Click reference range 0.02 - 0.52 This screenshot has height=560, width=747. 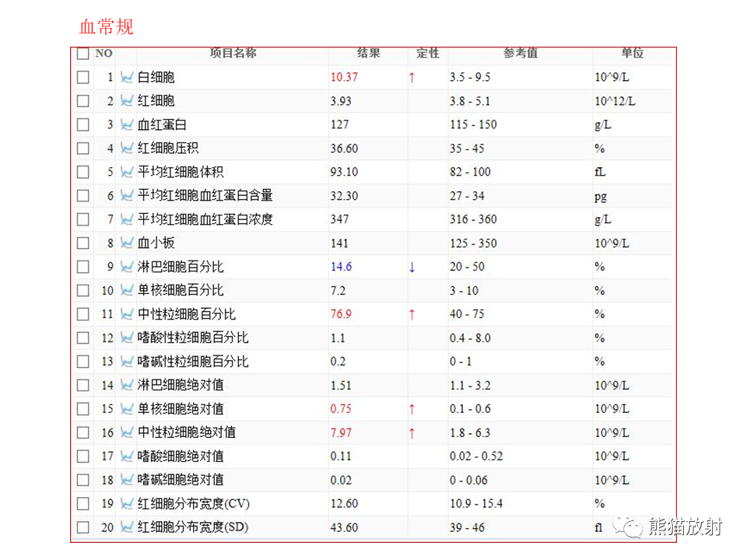[476, 457]
